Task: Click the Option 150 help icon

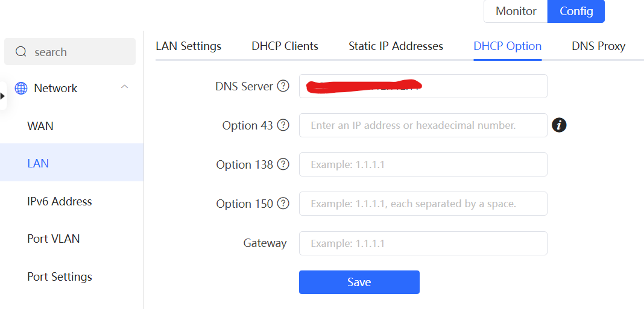Action: click(283, 204)
